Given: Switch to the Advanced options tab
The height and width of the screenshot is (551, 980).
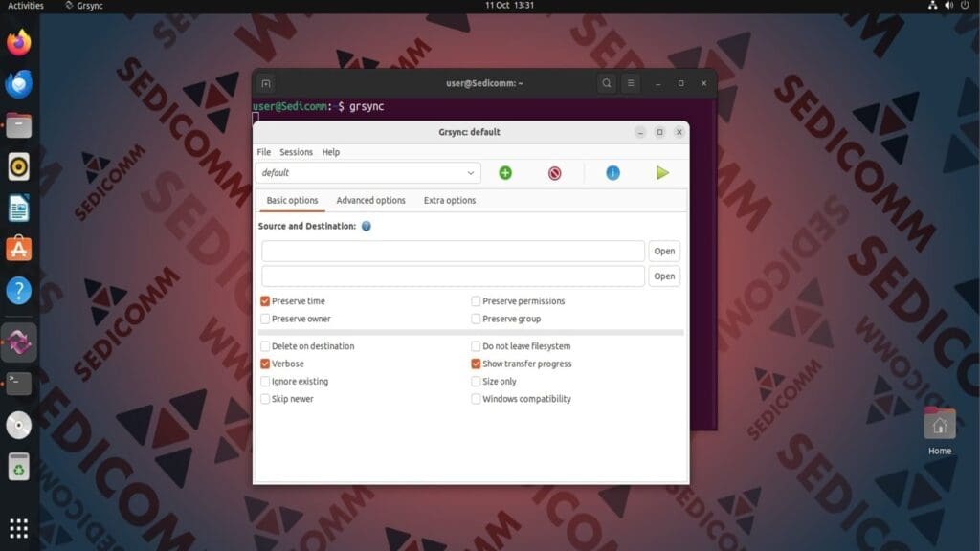Looking at the screenshot, I should (370, 201).
